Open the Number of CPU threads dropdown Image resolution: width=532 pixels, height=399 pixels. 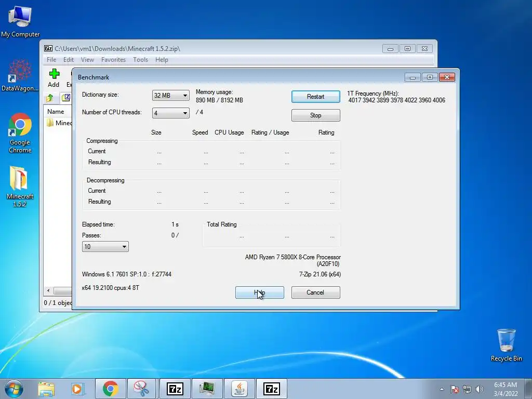click(x=170, y=113)
